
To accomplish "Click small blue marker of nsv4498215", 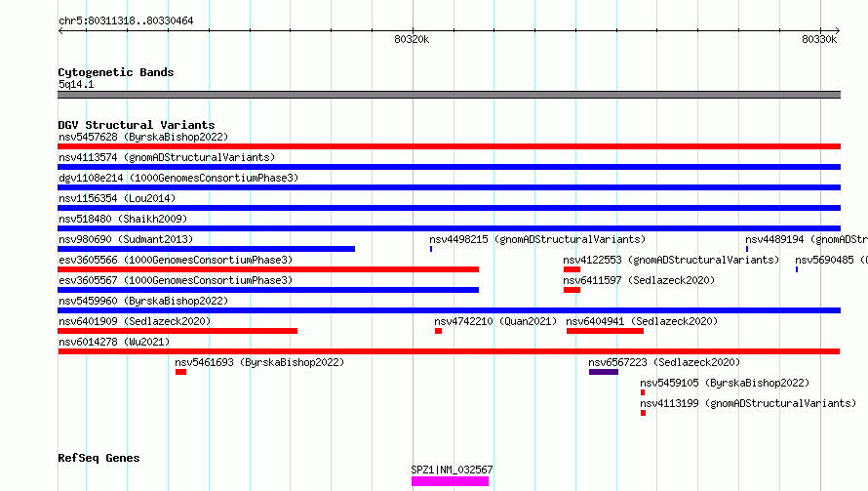I will (x=431, y=249).
